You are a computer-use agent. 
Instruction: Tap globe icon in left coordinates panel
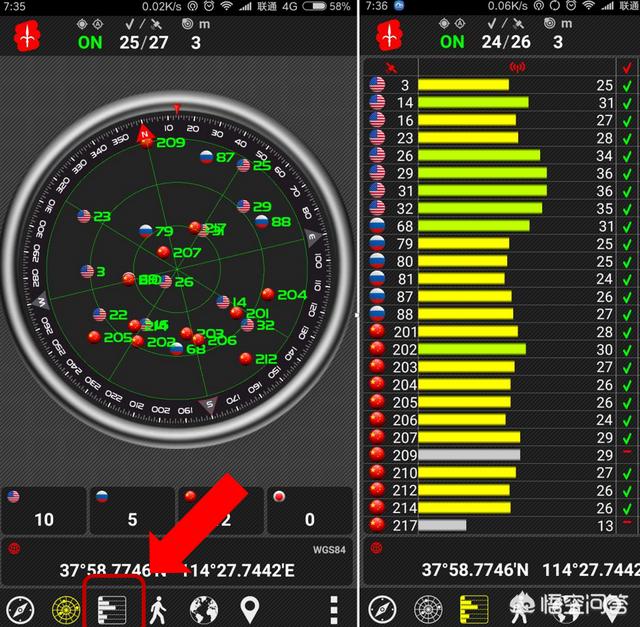pos(14,549)
